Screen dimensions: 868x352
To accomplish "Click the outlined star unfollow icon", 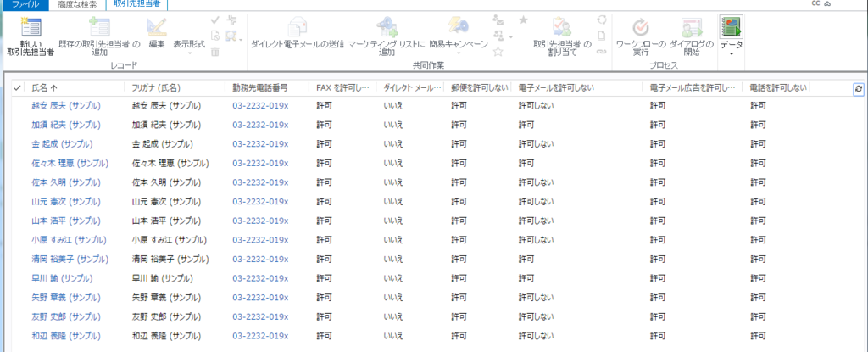I will [x=498, y=52].
